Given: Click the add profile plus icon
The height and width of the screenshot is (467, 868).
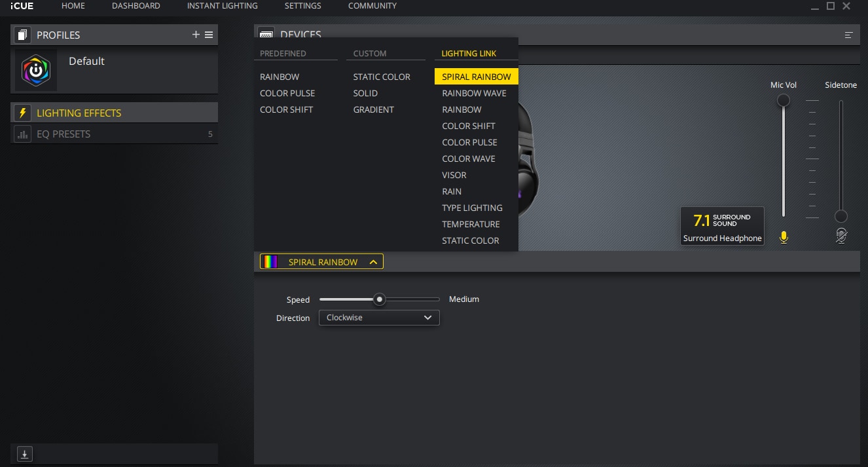Looking at the screenshot, I should pos(196,35).
